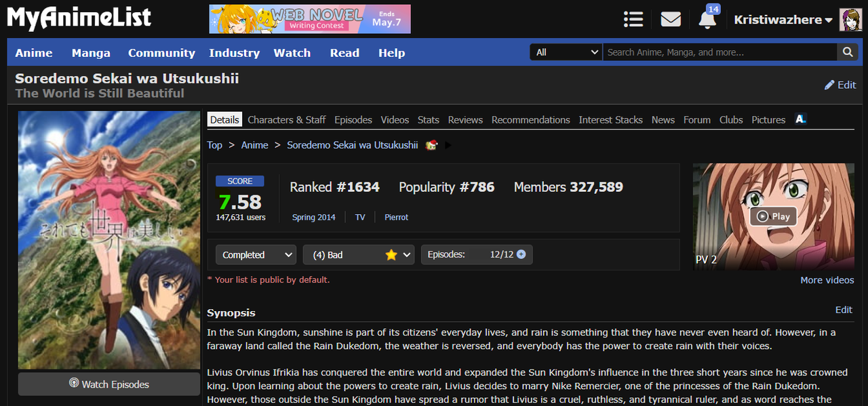The height and width of the screenshot is (406, 868).
Task: Click the blue A. icon after Pictures
Action: pyautogui.click(x=800, y=119)
